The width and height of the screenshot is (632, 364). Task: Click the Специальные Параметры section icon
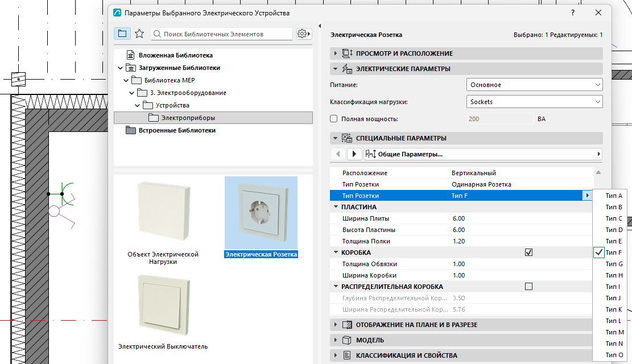347,138
